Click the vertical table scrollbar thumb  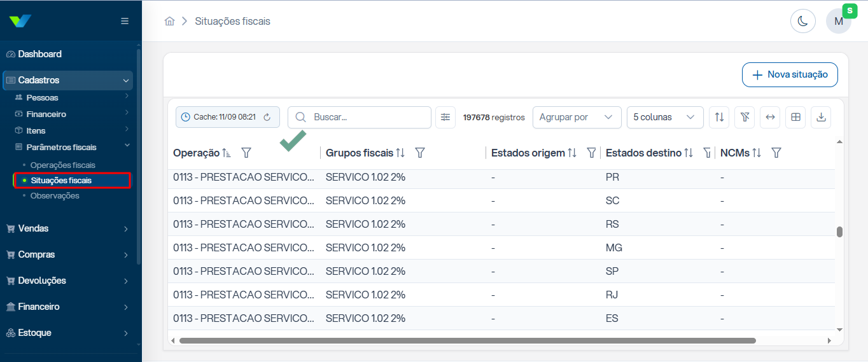click(x=839, y=232)
